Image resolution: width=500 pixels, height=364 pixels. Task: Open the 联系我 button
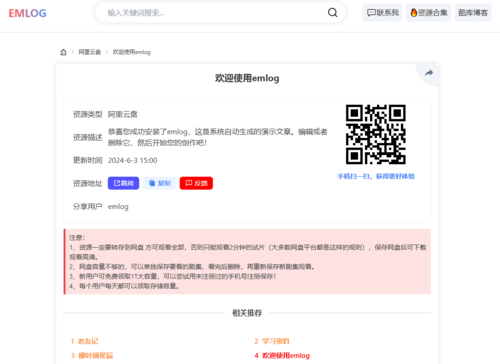[x=382, y=13]
